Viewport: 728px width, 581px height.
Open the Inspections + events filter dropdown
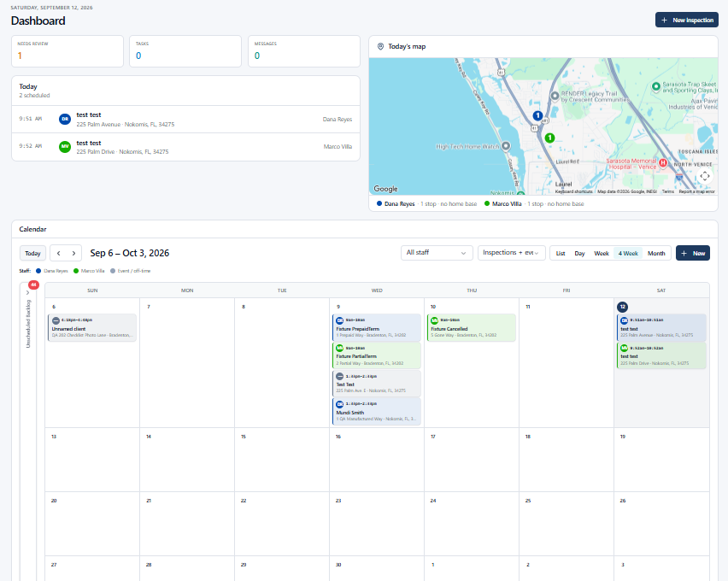[x=511, y=253]
